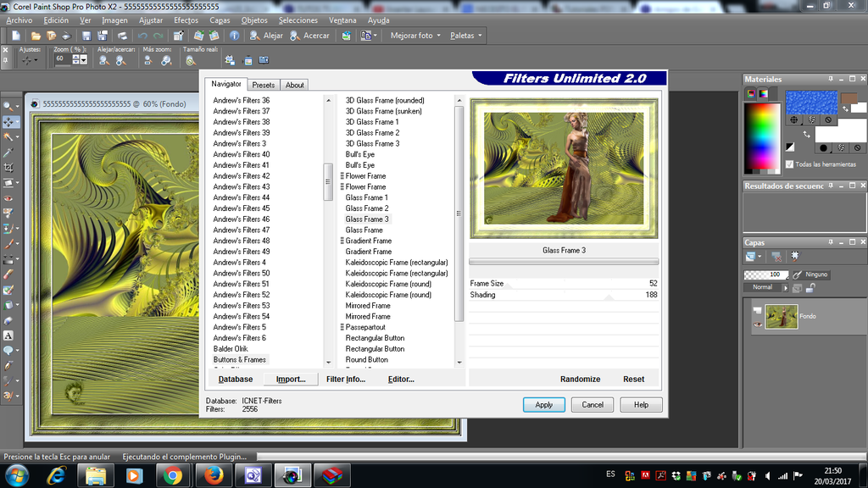Open the Efectos menu
868x488 pixels.
click(x=186, y=20)
